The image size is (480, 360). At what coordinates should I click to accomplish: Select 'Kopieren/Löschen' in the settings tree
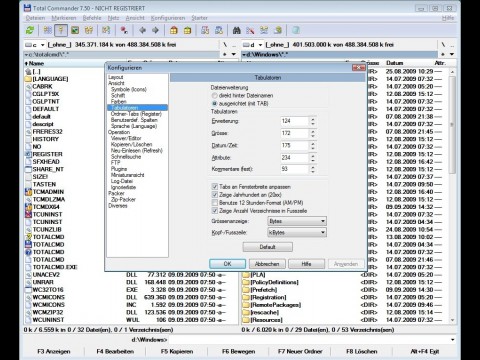131,144
